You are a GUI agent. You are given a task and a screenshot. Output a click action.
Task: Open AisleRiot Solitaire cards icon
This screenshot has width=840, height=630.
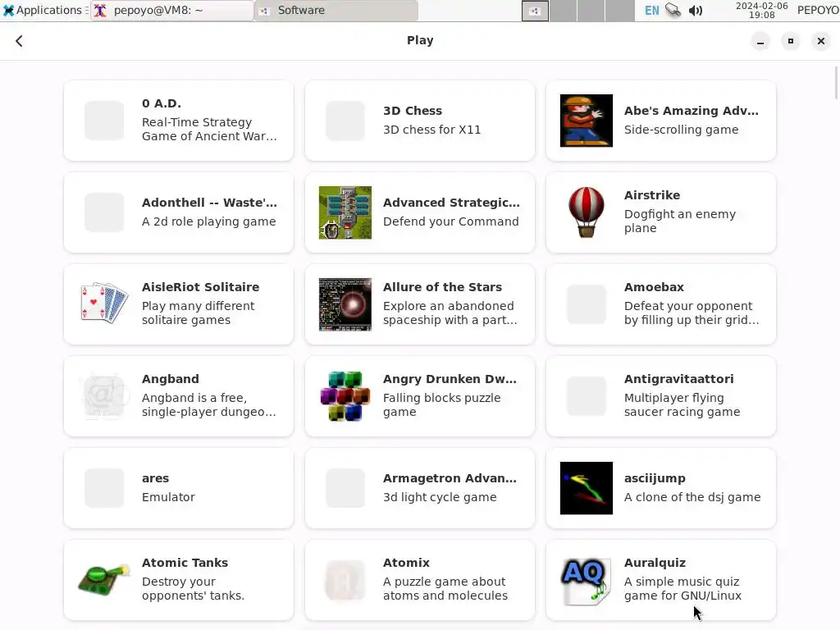[x=104, y=304]
